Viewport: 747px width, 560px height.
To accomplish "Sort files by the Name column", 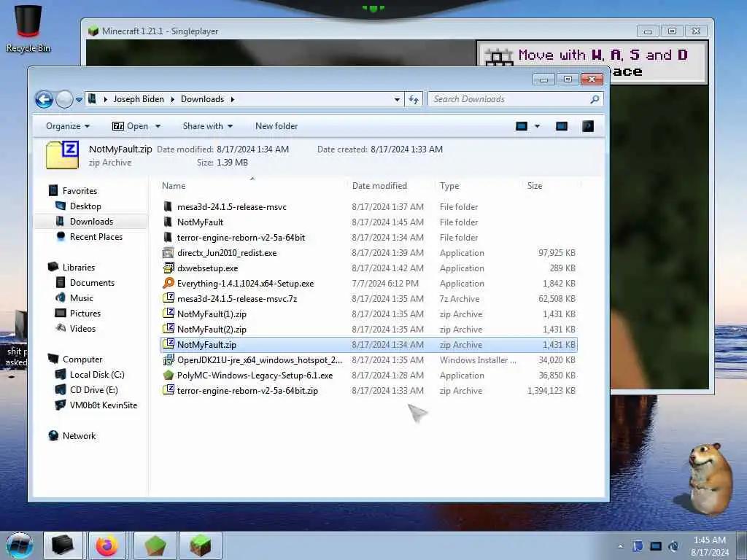I will click(174, 186).
